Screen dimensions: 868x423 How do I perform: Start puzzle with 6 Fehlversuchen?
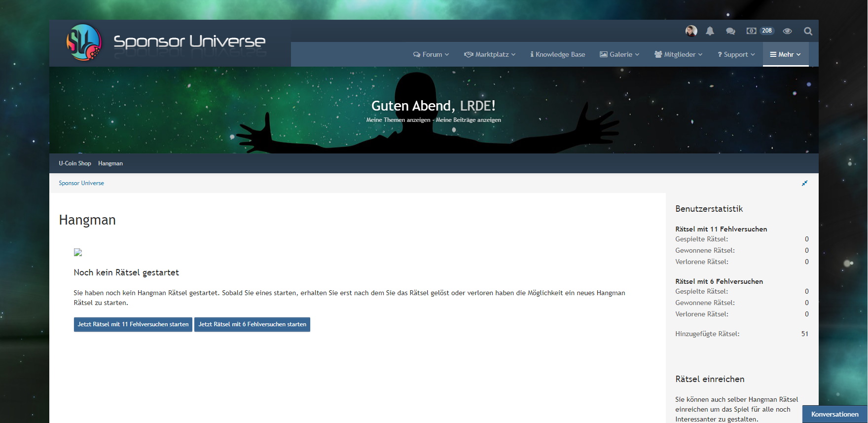252,324
